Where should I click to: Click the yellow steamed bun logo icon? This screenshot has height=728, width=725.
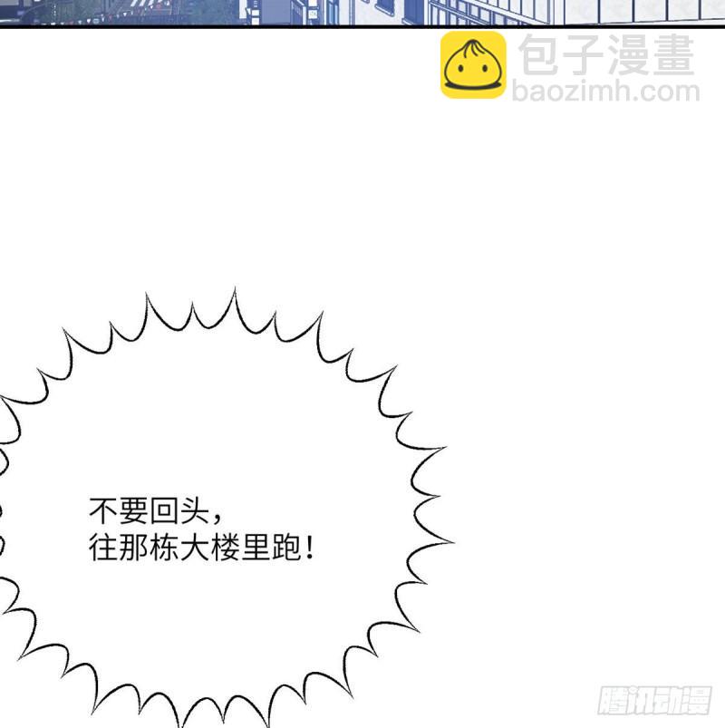click(473, 65)
